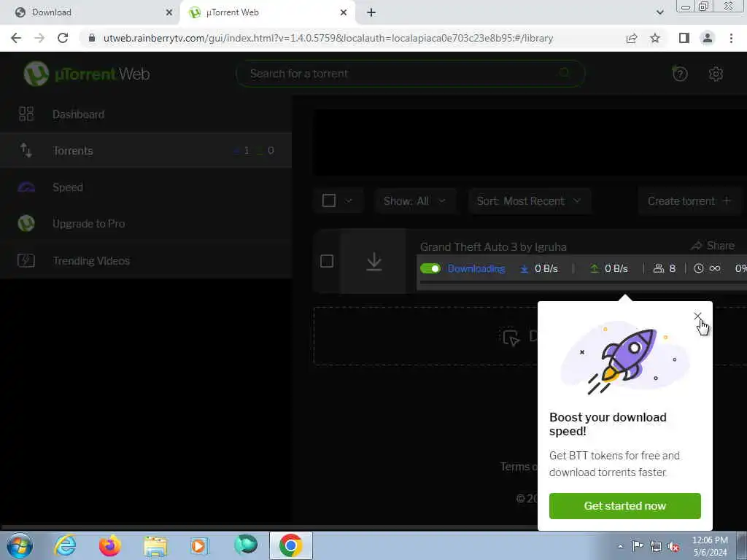Close the µTorrent Web browser tab

coord(344,12)
